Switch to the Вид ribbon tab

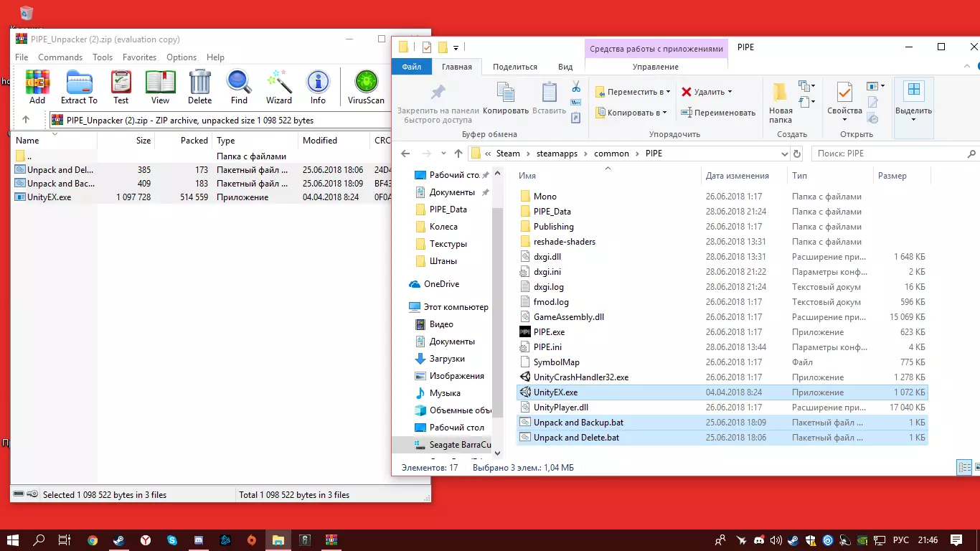click(x=565, y=67)
